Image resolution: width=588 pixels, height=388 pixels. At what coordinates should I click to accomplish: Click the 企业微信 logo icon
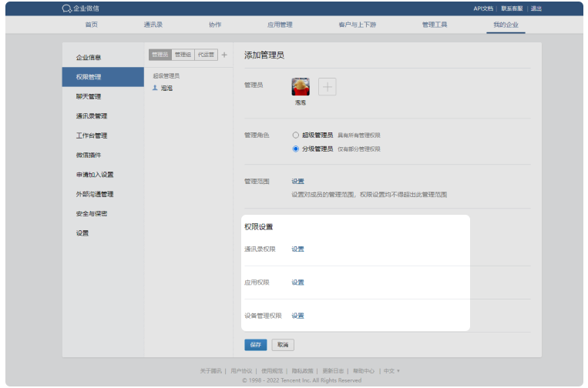tap(66, 8)
